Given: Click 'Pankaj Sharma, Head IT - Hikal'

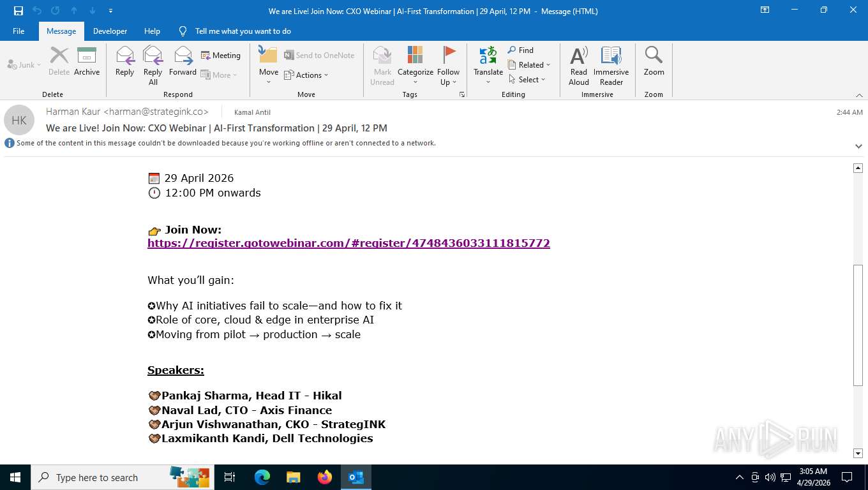Looking at the screenshot, I should 251,396.
